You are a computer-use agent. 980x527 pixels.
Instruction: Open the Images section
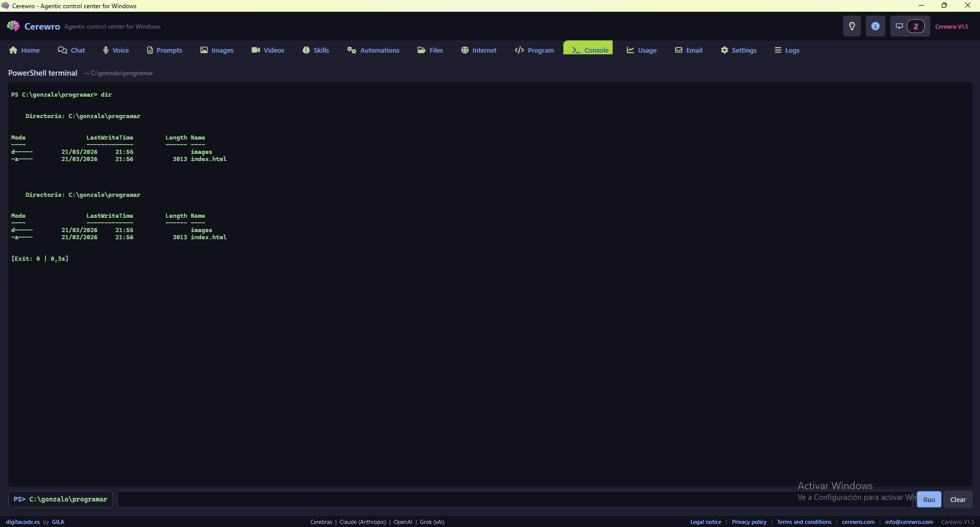click(217, 50)
